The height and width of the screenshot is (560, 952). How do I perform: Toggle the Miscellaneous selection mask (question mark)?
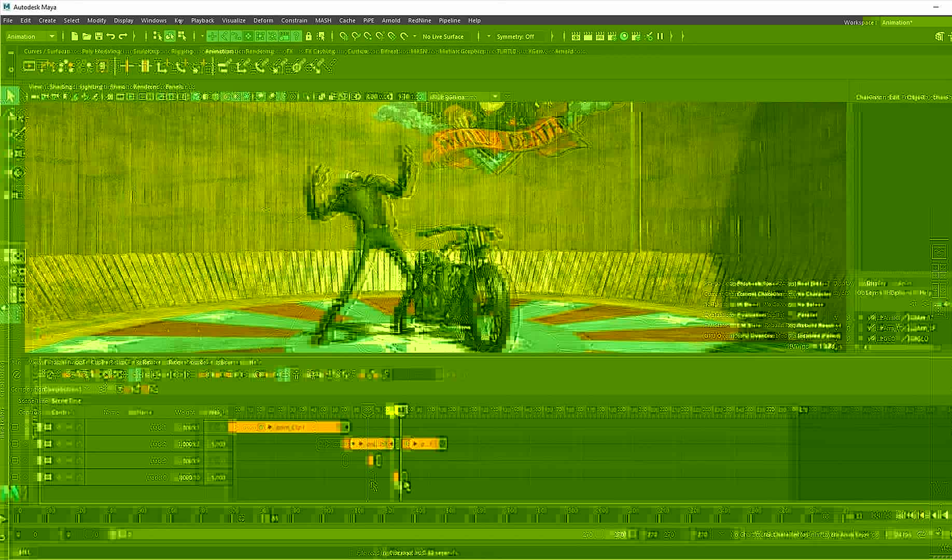click(296, 36)
